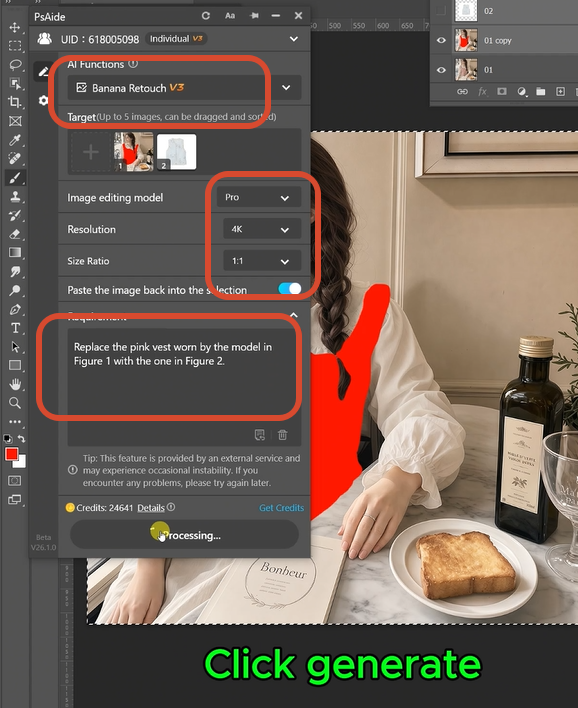Select the Lasso tool
Screen dimensions: 578x708
click(15, 65)
